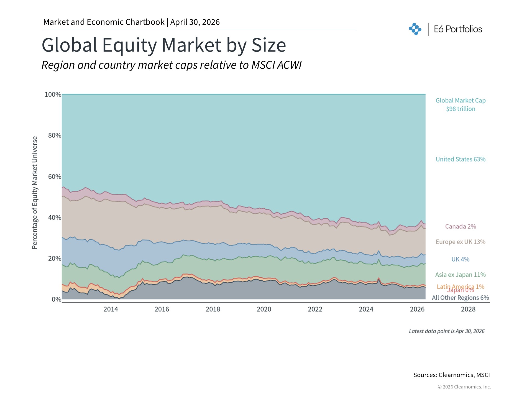This screenshot has width=532, height=399.
Task: Click the E6 Portfolios brand name
Action: [x=458, y=29]
